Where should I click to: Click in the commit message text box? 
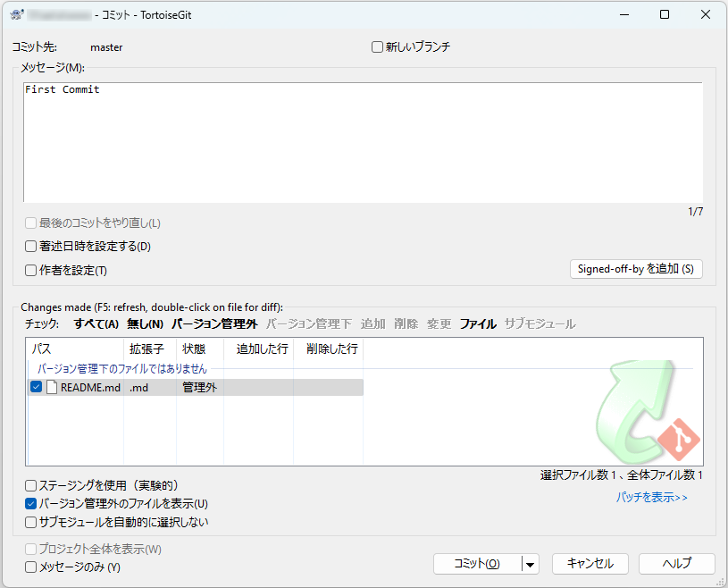363,143
